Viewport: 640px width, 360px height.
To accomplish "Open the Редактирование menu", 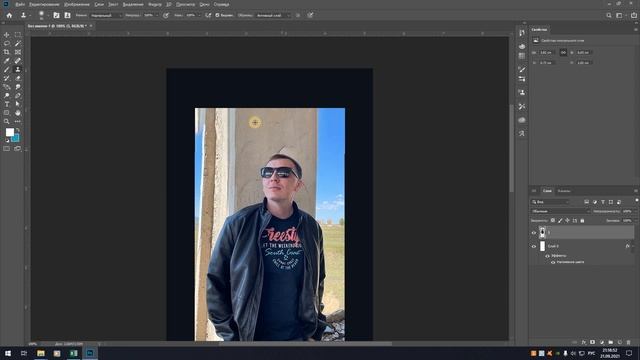I will (44, 4).
